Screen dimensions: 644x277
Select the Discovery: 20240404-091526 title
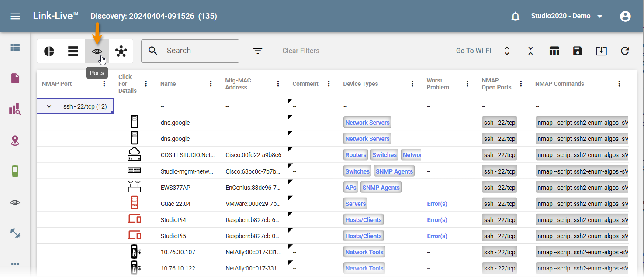coord(154,16)
